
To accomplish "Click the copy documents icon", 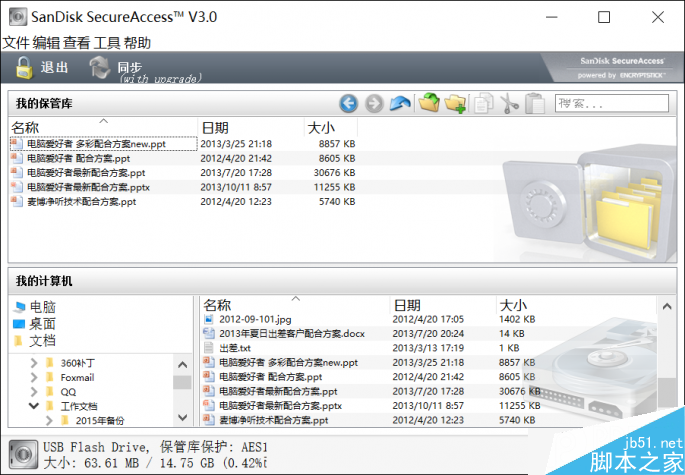I will coord(484,104).
